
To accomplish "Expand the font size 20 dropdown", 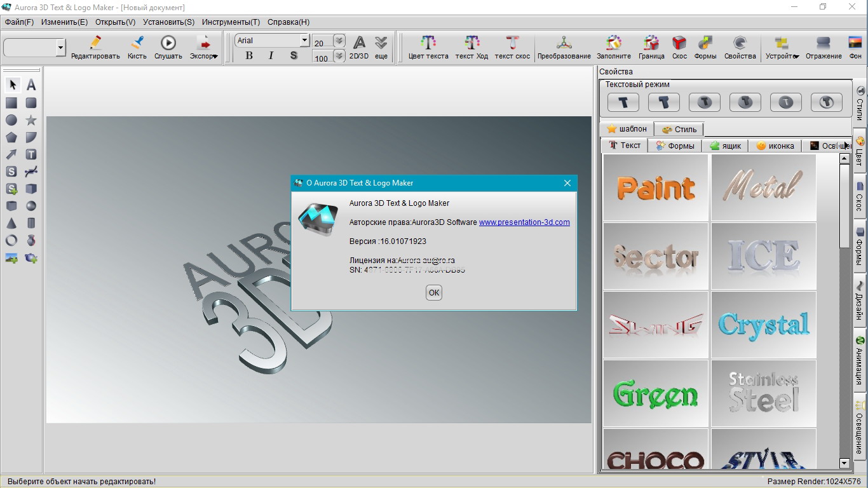I will (339, 41).
